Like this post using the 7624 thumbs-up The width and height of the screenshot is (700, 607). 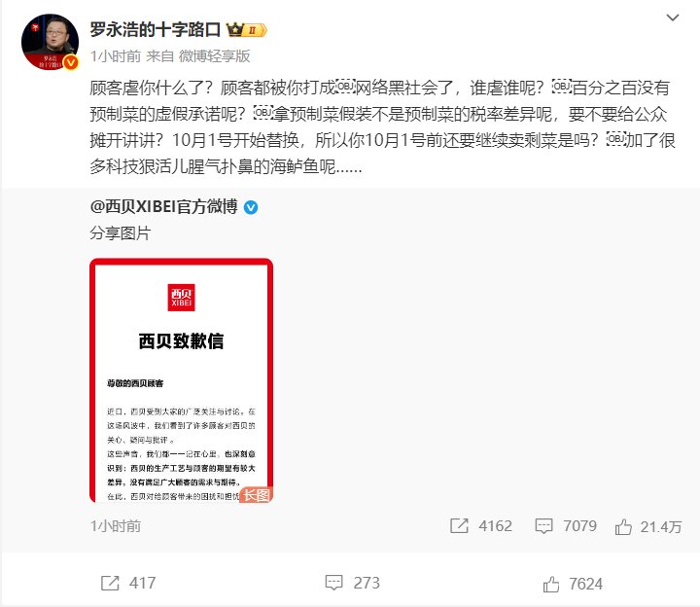click(x=551, y=584)
